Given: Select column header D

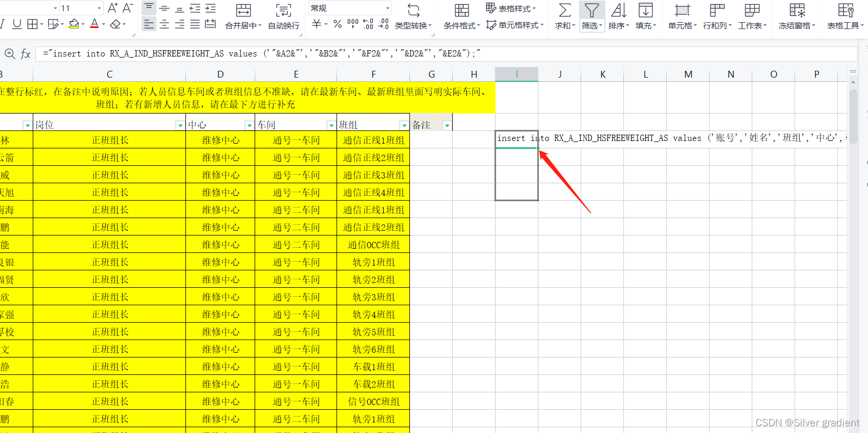Looking at the screenshot, I should click(220, 74).
